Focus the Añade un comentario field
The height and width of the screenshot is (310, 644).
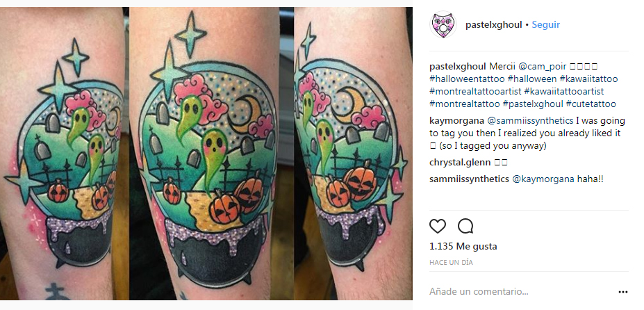[x=521, y=292]
